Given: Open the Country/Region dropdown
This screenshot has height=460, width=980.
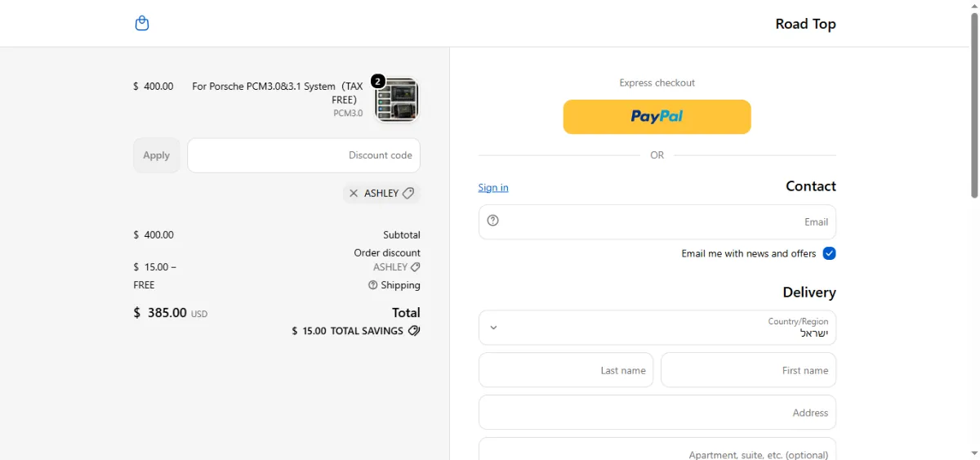Looking at the screenshot, I should click(657, 328).
